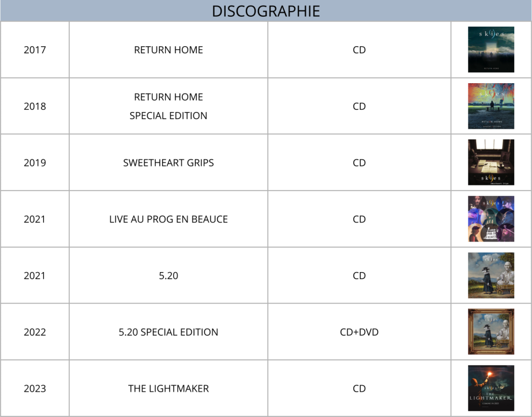Viewport: 532px width, 417px height.
Task: Open the 5.20 Special Edition framed cover
Action: [x=490, y=332]
